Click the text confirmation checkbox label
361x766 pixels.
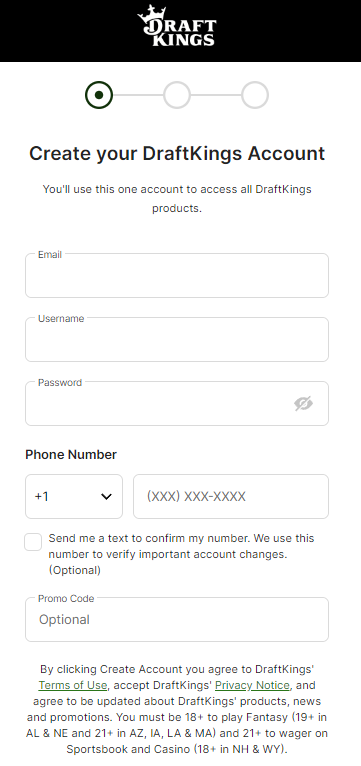click(x=181, y=554)
